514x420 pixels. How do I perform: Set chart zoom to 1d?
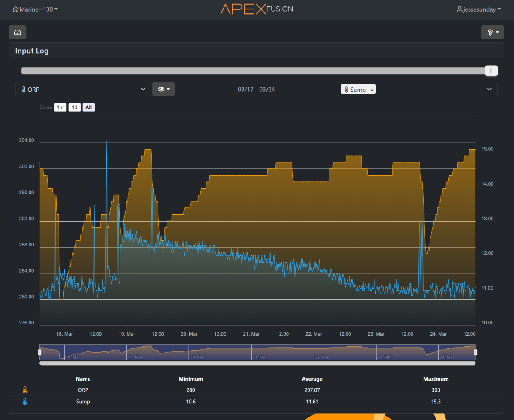pyautogui.click(x=75, y=108)
